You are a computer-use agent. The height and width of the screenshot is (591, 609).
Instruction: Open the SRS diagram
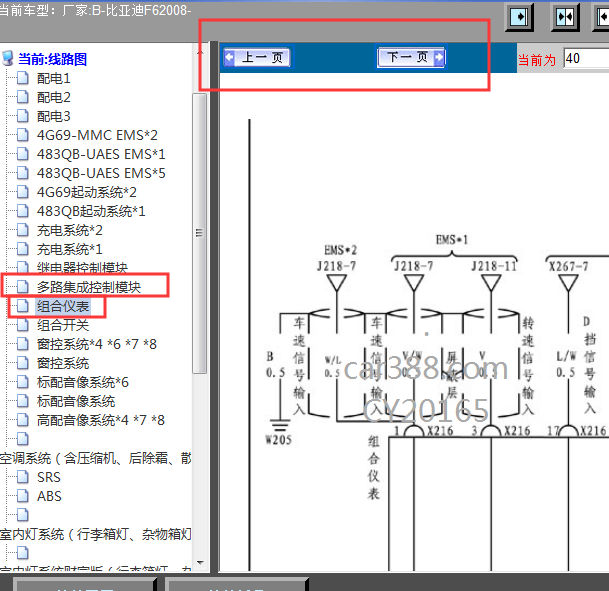[49, 478]
